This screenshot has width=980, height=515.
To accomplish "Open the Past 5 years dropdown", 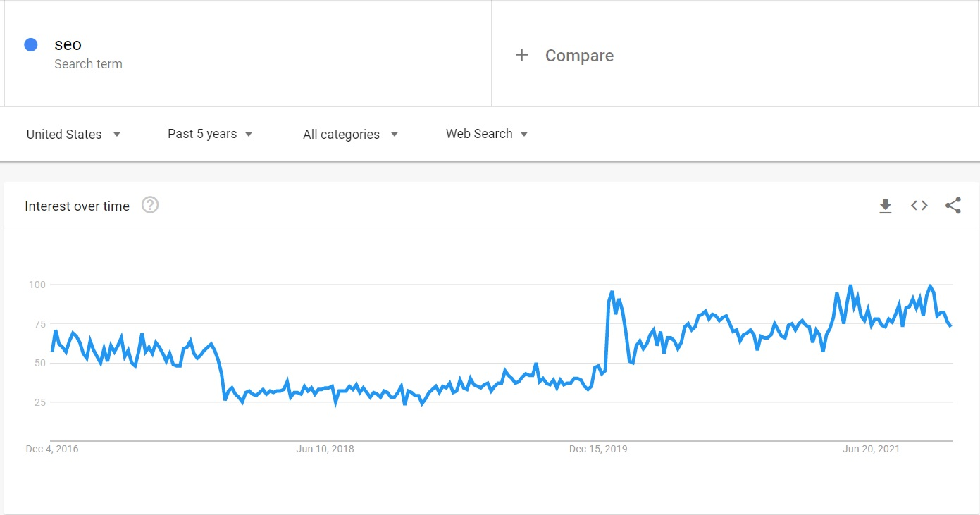I will point(210,134).
